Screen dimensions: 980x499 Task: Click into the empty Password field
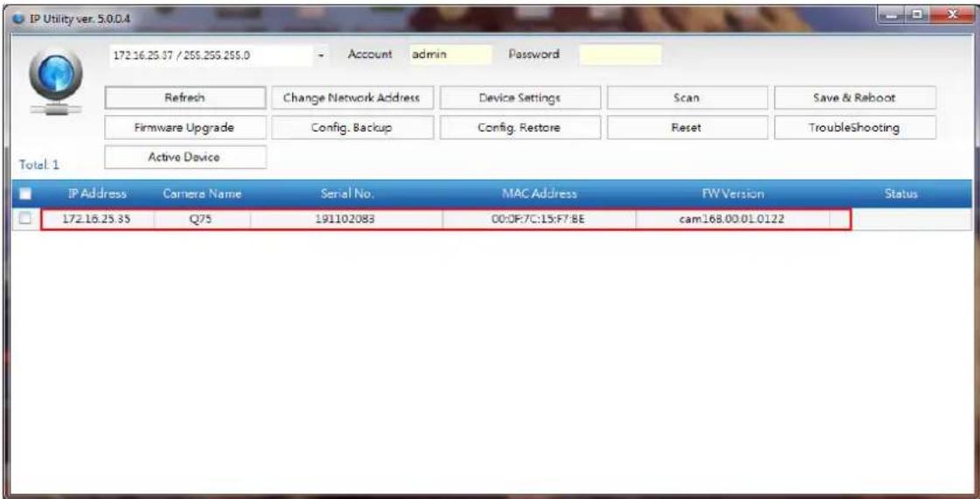point(620,54)
